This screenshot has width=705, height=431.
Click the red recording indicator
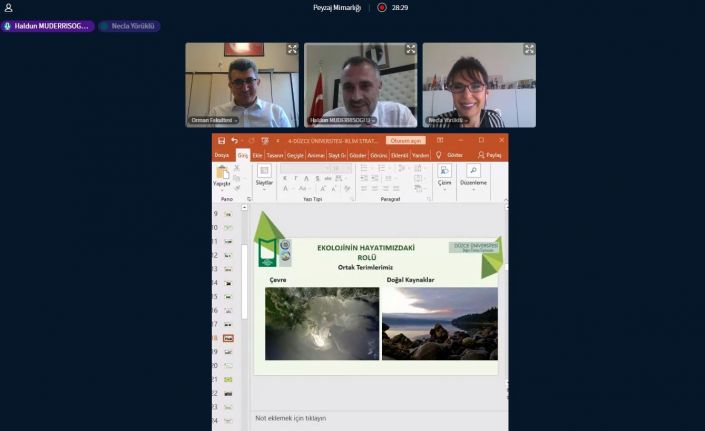[382, 7]
